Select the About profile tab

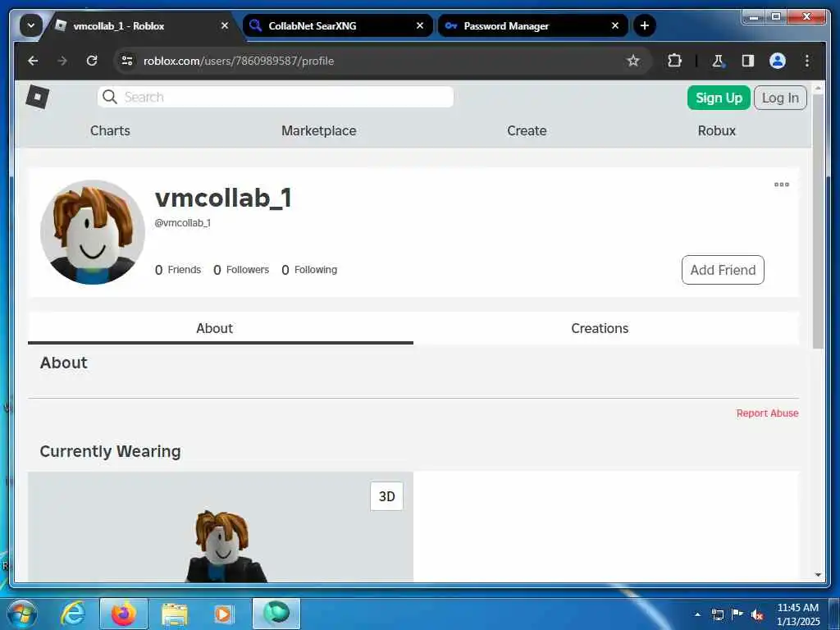click(214, 328)
